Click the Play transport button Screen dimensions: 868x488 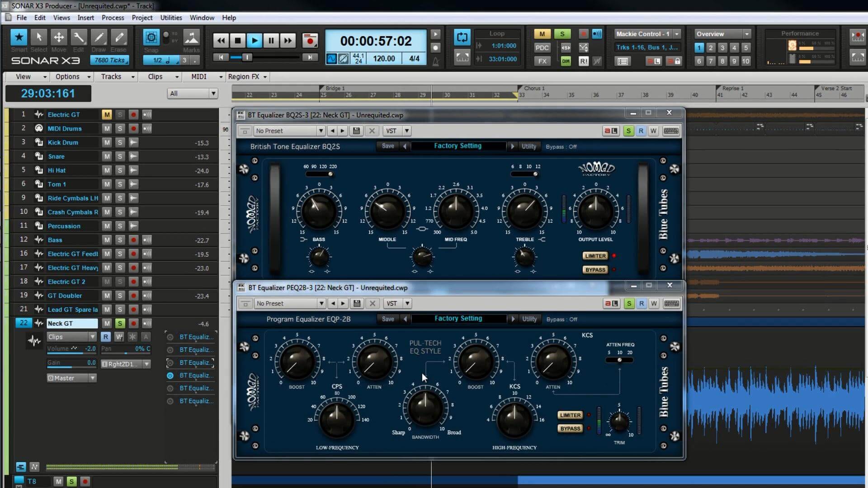[x=255, y=41]
